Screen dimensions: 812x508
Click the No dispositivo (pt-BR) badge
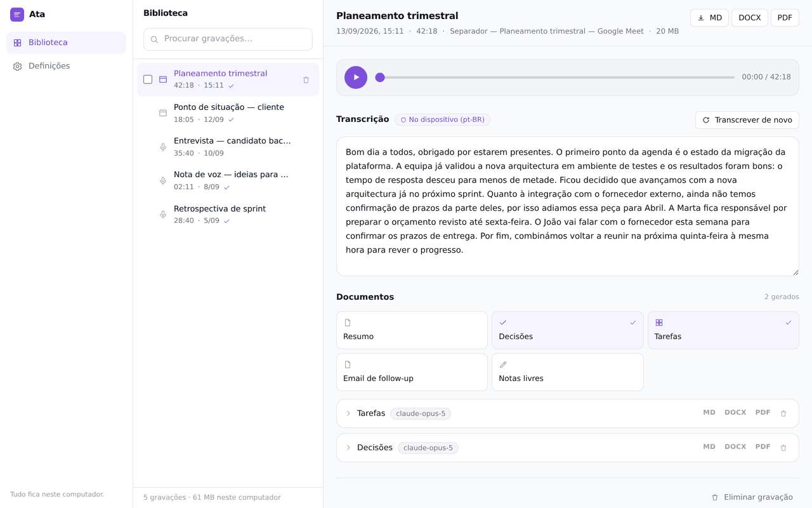click(442, 119)
